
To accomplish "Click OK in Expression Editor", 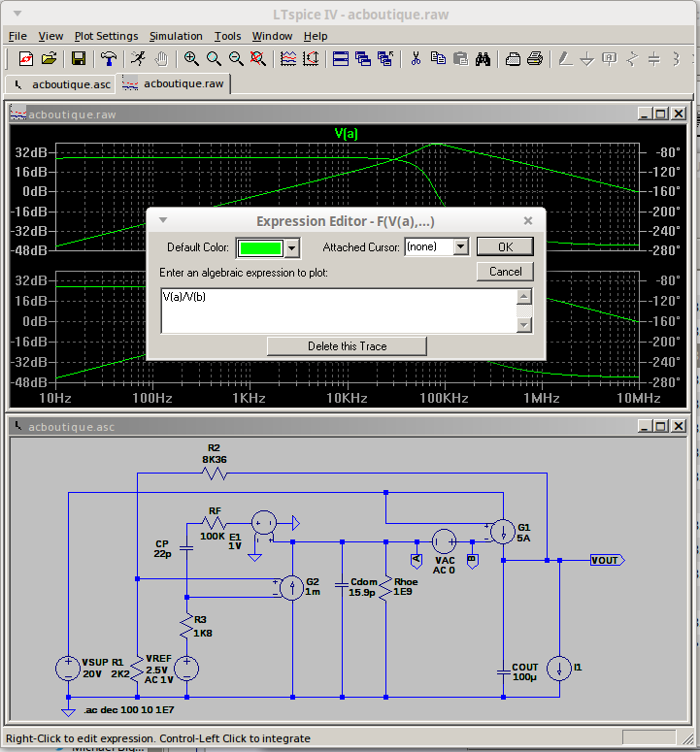I will [505, 247].
